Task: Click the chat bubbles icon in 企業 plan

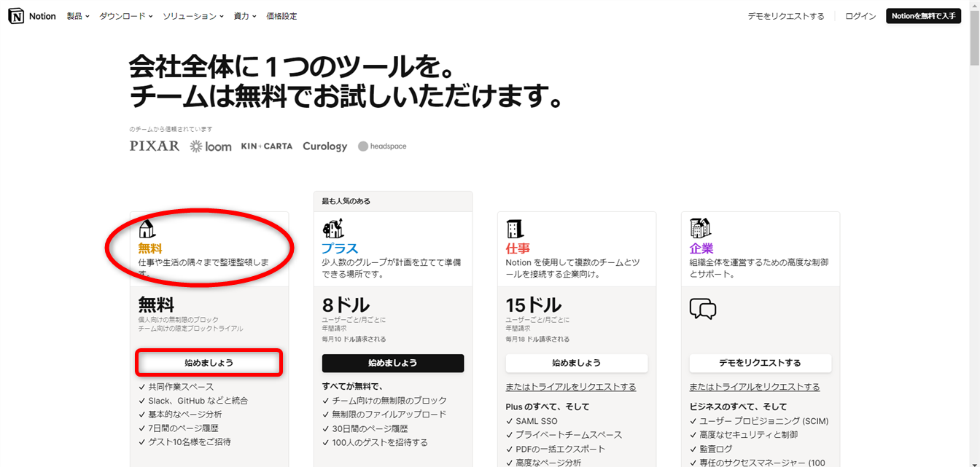Action: (x=702, y=310)
